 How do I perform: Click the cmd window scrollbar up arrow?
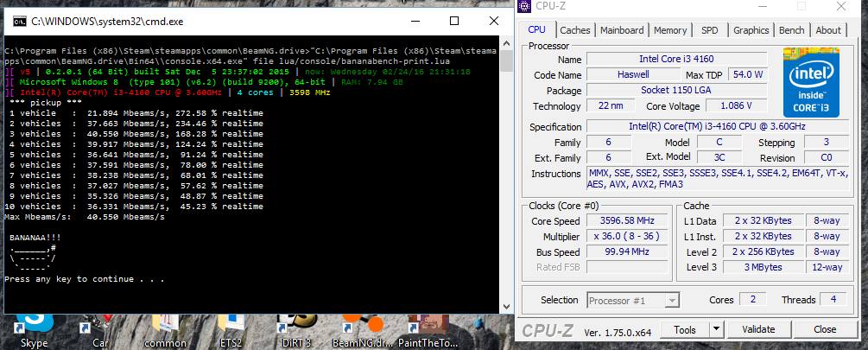(506, 42)
